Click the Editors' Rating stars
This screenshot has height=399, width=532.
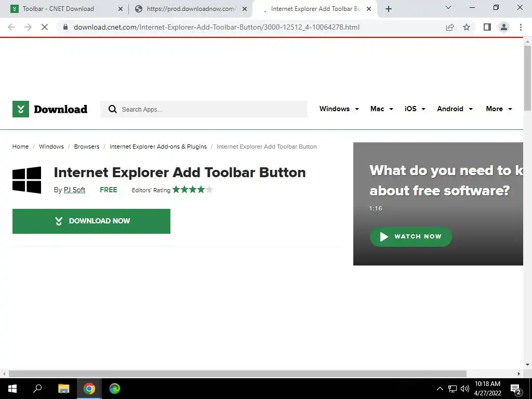tap(192, 189)
